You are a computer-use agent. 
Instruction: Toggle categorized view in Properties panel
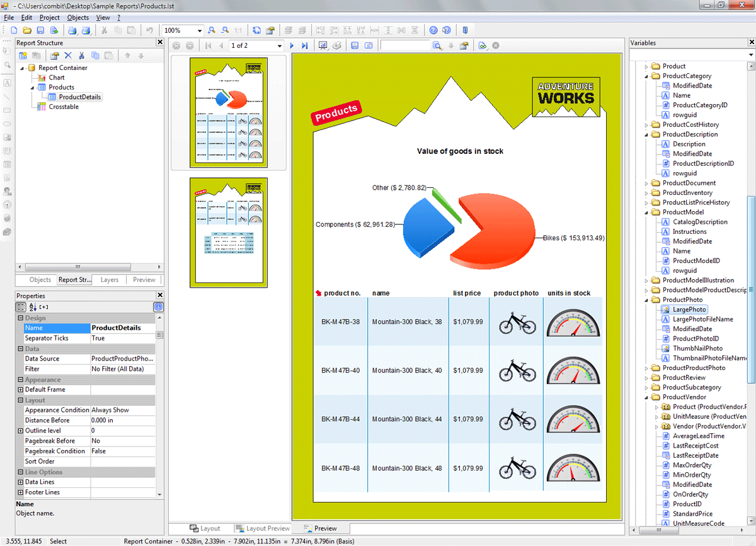coord(21,307)
